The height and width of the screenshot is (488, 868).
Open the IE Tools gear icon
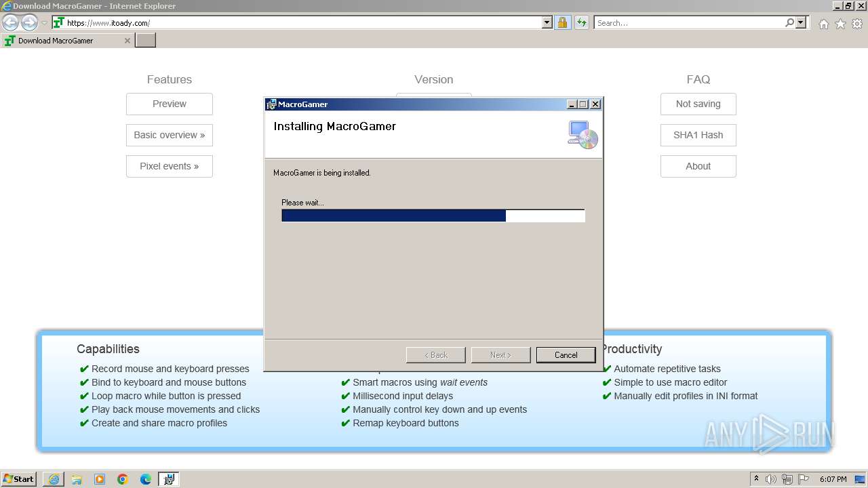(857, 24)
